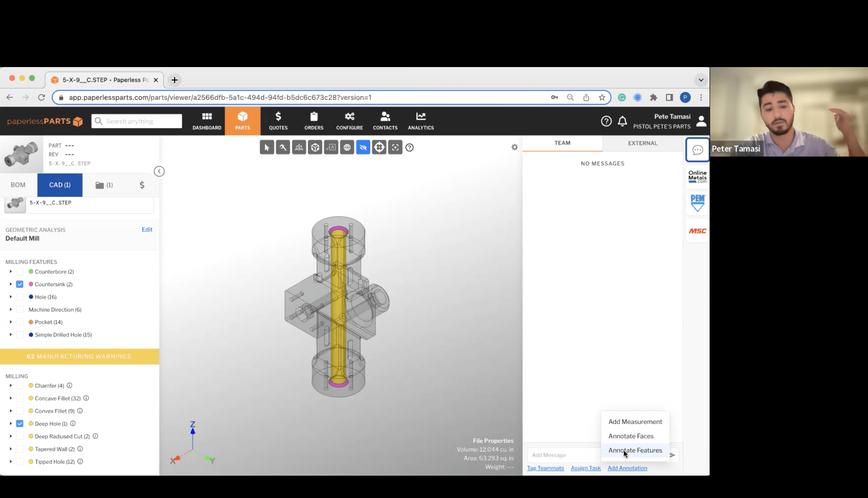The image size is (868, 498).
Task: Show info for Tapered Wall warning
Action: pyautogui.click(x=80, y=449)
